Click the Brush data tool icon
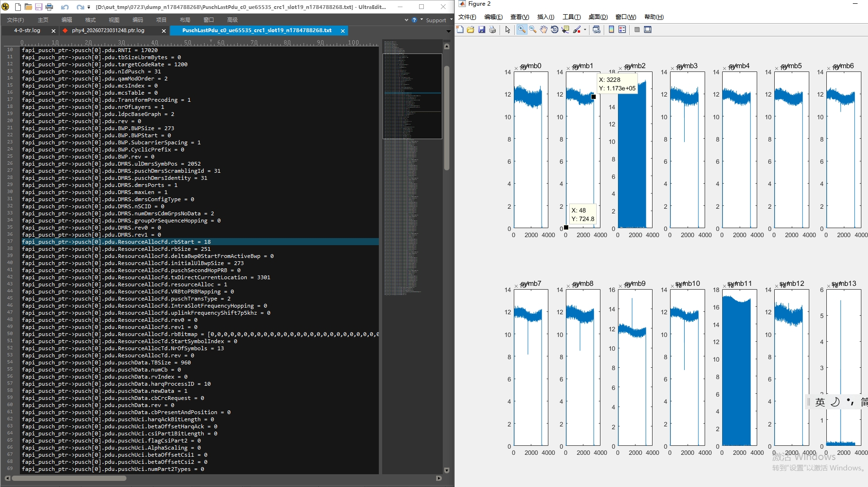The height and width of the screenshot is (487, 868). pos(577,30)
